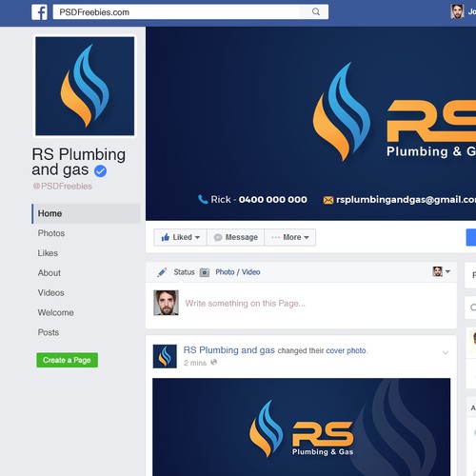476x476 pixels.
Task: Open the cover photo link
Action: tap(347, 350)
